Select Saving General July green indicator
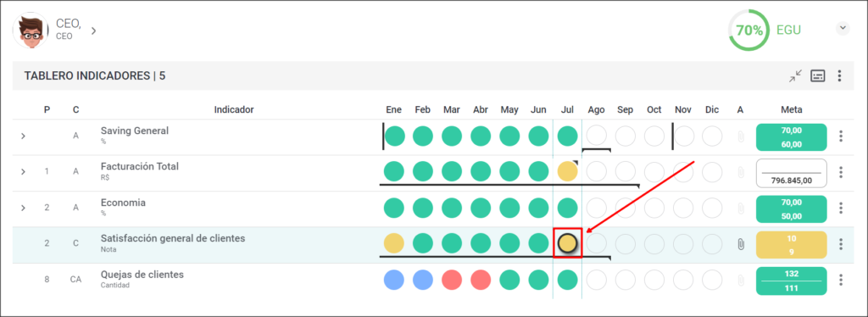Image resolution: width=868 pixels, height=317 pixels. coord(567,136)
